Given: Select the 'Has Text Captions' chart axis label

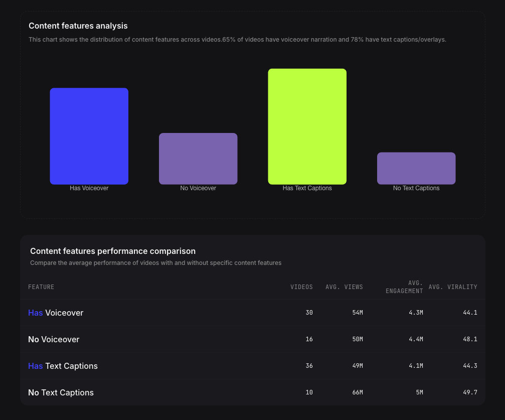Looking at the screenshot, I should pos(307,188).
